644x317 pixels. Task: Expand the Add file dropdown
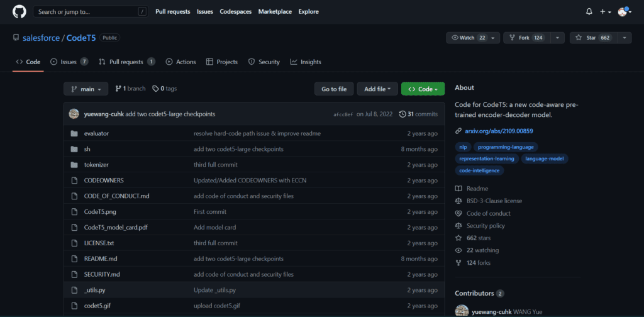[x=377, y=89]
